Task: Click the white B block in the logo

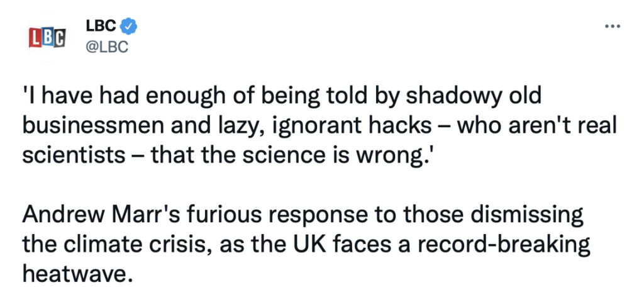Action: (x=48, y=38)
